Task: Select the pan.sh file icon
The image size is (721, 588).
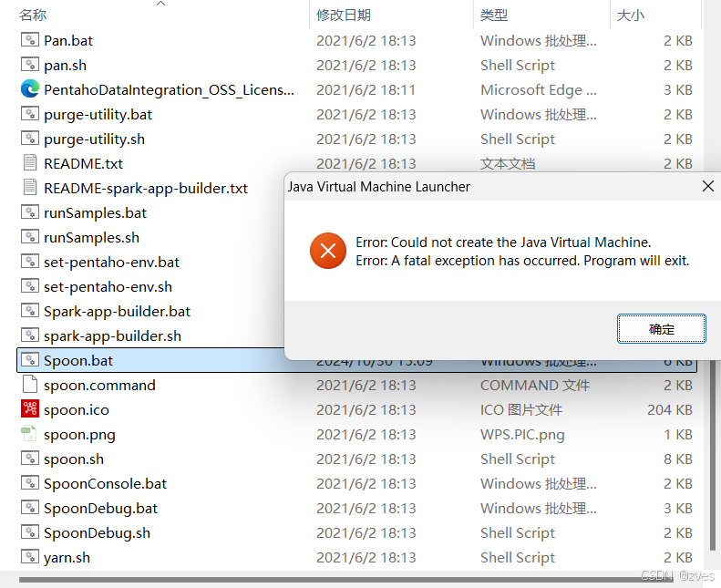Action: tap(30, 65)
